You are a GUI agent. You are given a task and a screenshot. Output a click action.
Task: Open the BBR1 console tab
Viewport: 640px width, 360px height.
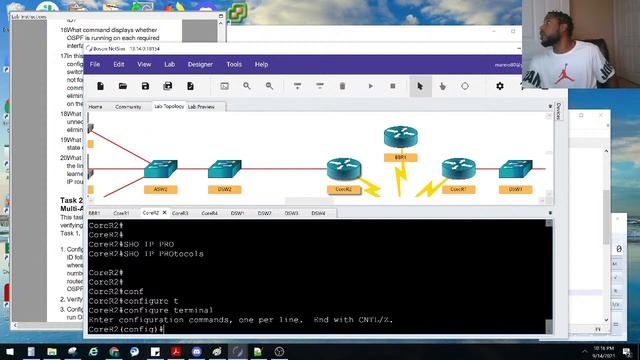click(94, 213)
